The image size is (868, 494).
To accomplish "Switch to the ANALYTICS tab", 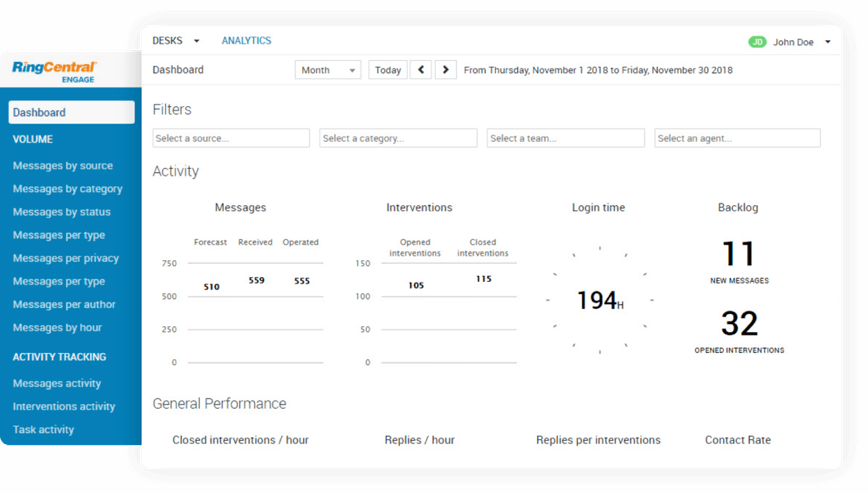I will 246,41.
